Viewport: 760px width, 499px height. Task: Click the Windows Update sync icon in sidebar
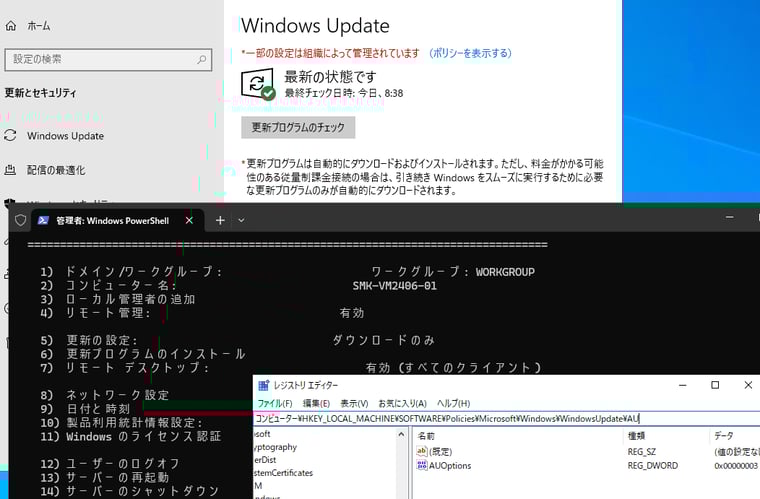[10, 136]
